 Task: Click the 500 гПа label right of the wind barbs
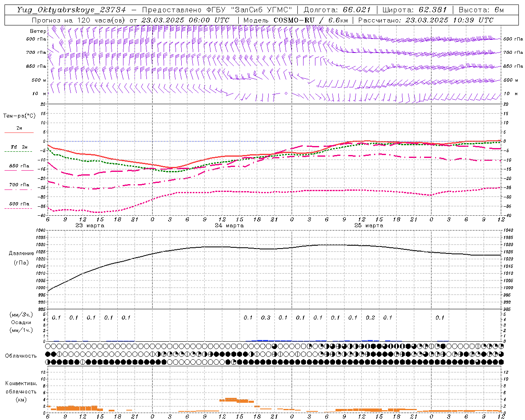[x=513, y=39]
